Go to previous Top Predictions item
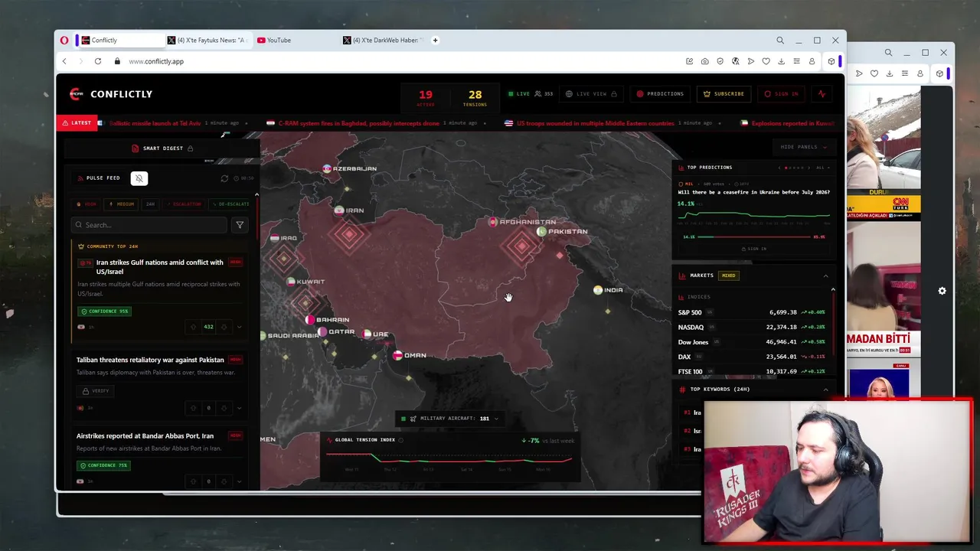 pos(779,168)
